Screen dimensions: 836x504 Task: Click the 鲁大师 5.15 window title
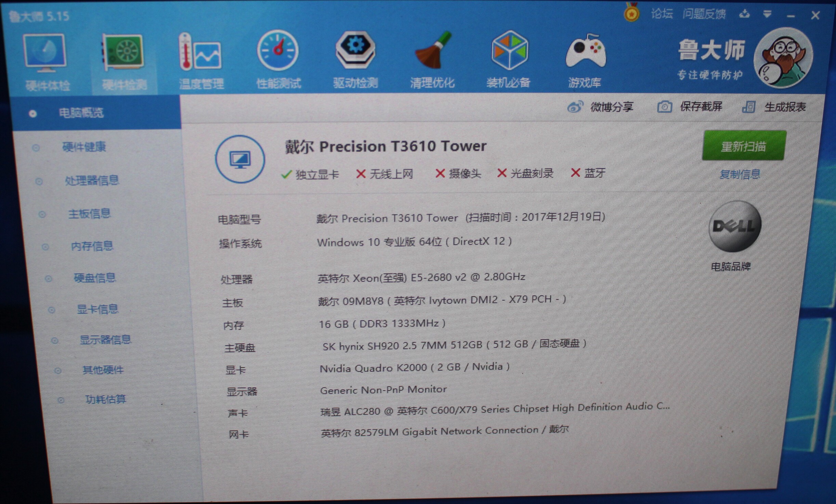[x=39, y=16]
